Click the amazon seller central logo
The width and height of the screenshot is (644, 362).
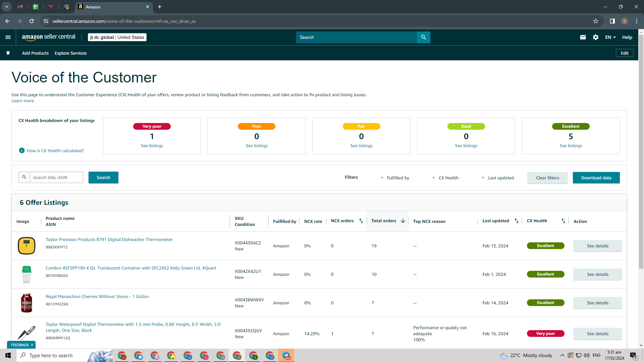coord(49,37)
